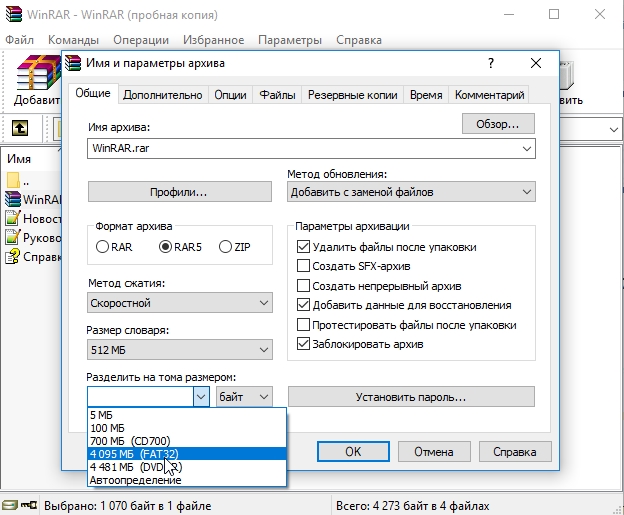Close the archive parameters dialog
Image resolution: width=624 pixels, height=515 pixels.
click(536, 63)
